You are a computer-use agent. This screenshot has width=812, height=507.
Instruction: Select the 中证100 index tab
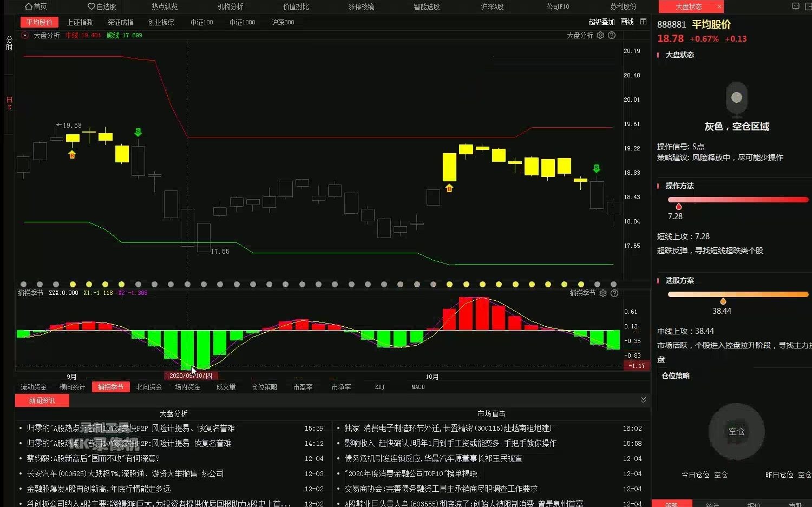point(201,22)
